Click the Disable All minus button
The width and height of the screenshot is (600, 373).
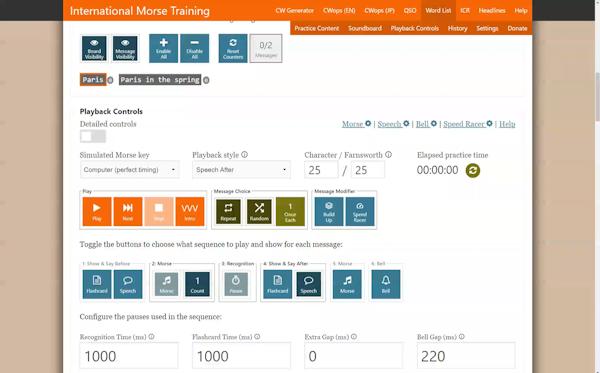(x=194, y=48)
